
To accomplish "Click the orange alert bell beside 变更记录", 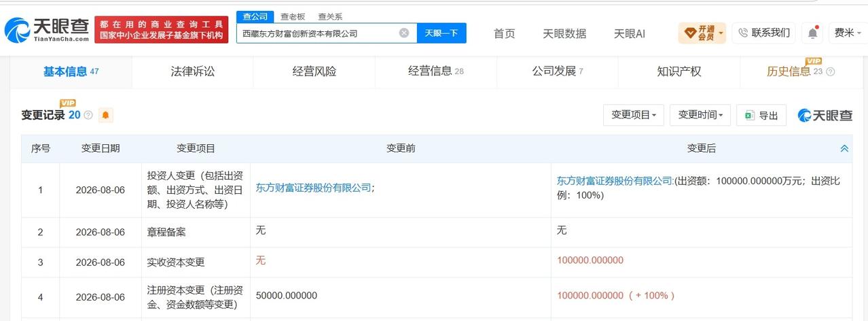I will tap(105, 116).
